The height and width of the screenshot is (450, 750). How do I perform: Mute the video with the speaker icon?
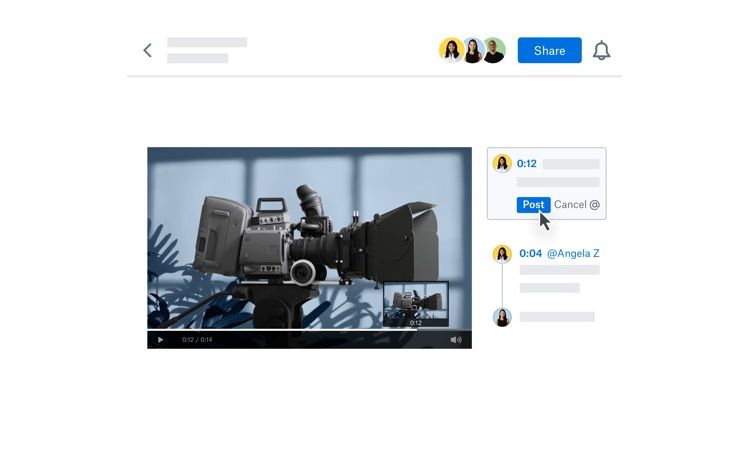point(456,340)
